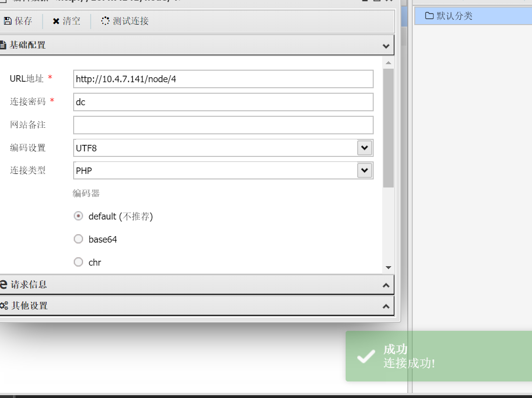
Task: Click the spinner icon beside 测试连接
Action: pyautogui.click(x=105, y=21)
